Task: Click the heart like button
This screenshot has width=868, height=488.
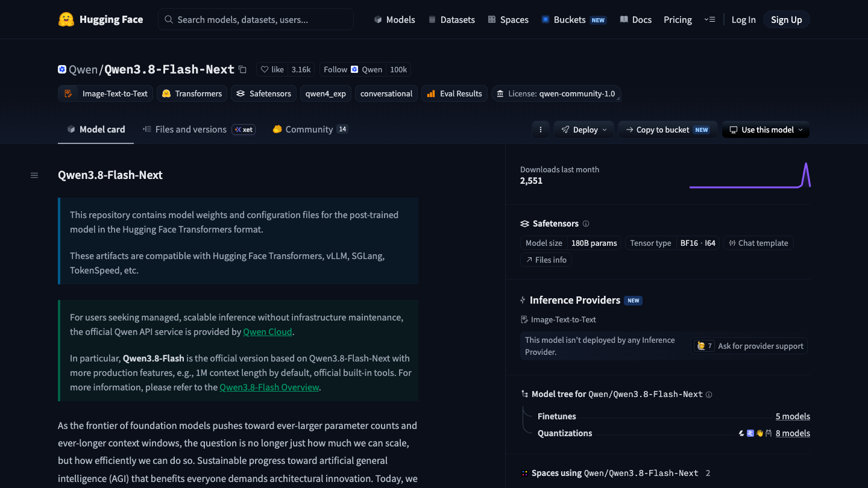Action: pyautogui.click(x=272, y=69)
